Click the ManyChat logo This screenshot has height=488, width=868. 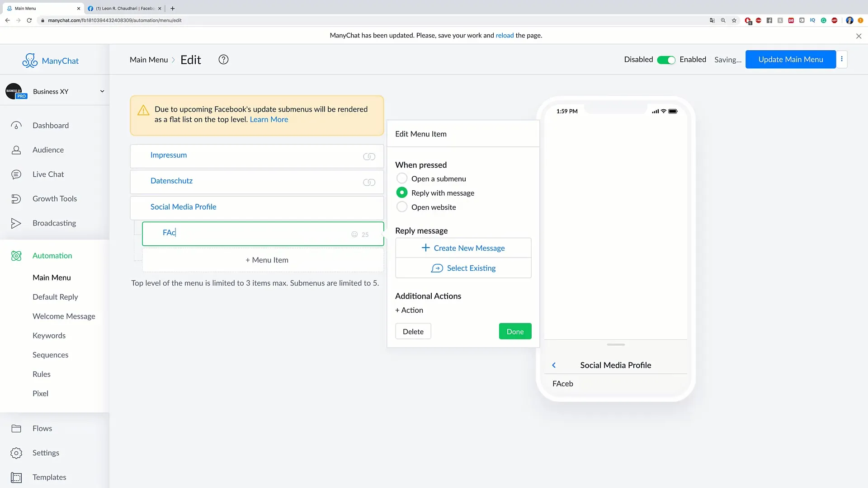[50, 61]
